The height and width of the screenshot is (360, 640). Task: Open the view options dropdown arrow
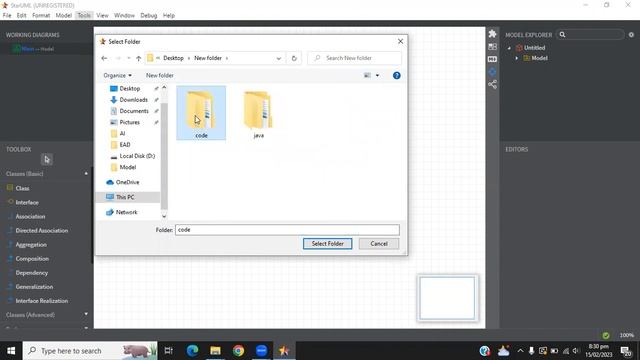coord(377,76)
